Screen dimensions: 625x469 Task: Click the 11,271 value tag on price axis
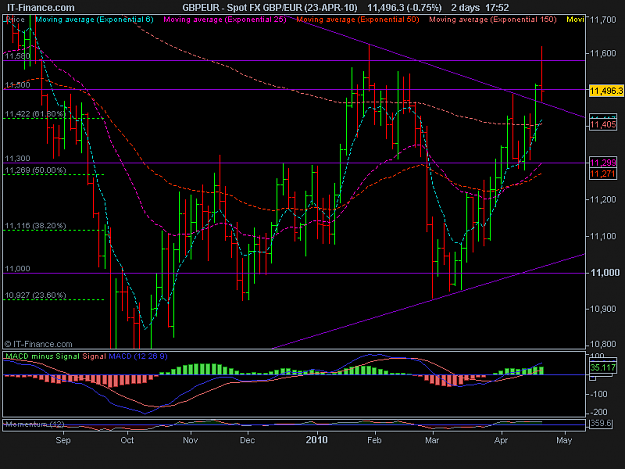point(603,174)
